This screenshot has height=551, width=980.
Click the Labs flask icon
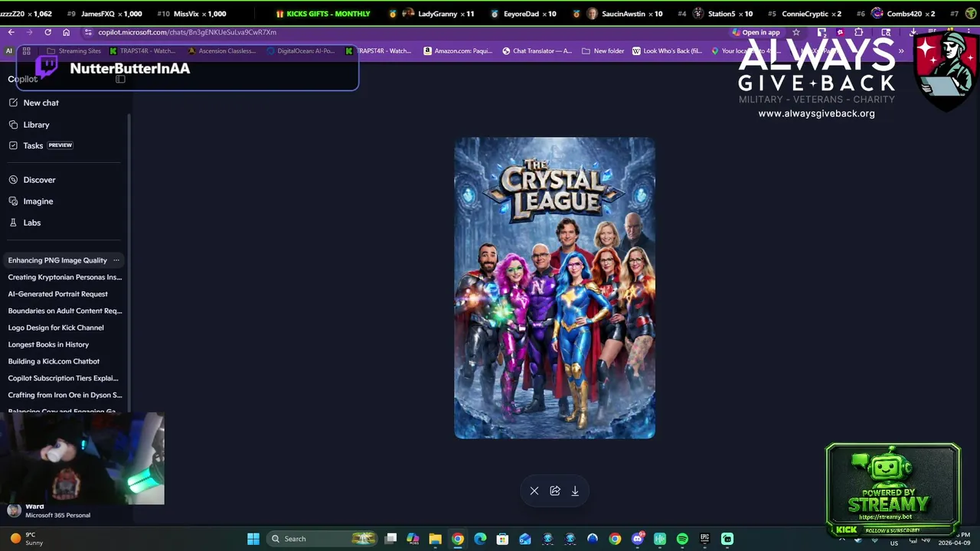[14, 223]
